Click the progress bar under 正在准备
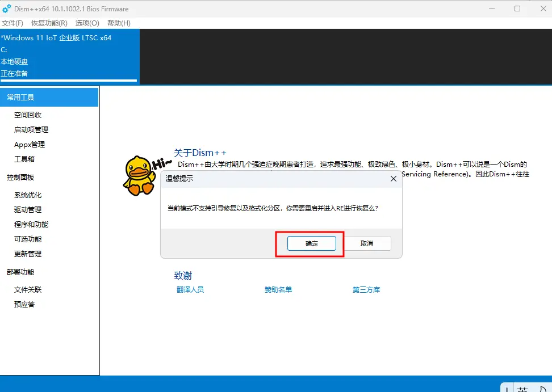552x392 pixels. coord(68,81)
